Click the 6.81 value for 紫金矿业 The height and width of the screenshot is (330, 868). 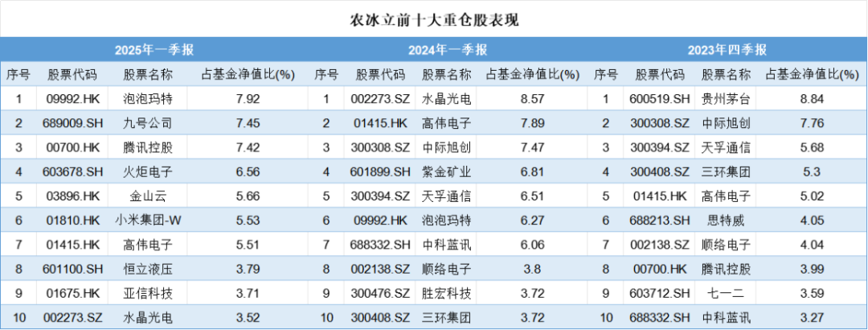(x=533, y=172)
